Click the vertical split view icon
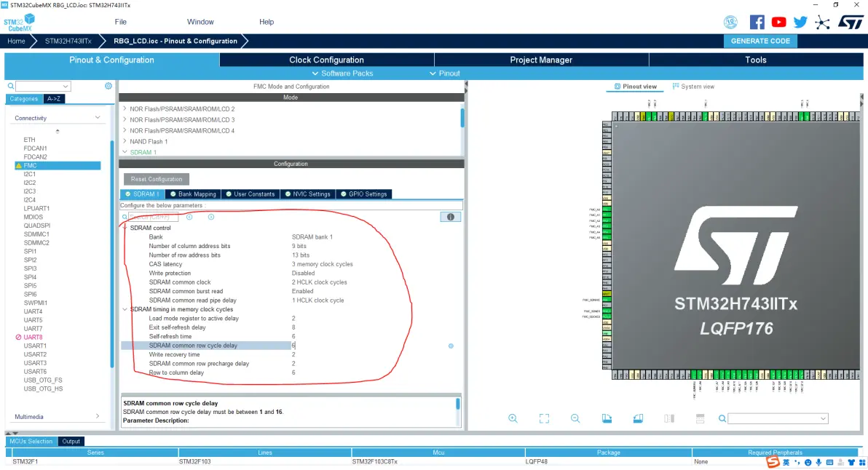Screen dimensions: 868x470 click(x=669, y=418)
